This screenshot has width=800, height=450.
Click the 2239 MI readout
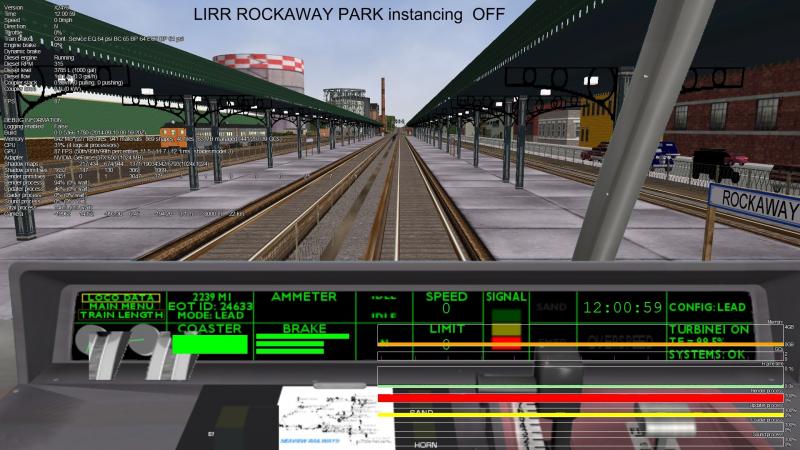(x=211, y=297)
